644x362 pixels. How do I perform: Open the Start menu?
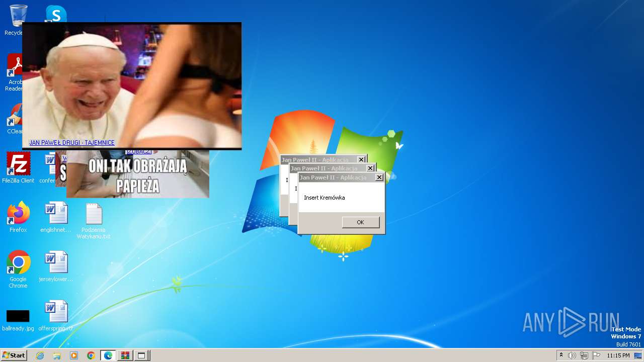tap(14, 355)
